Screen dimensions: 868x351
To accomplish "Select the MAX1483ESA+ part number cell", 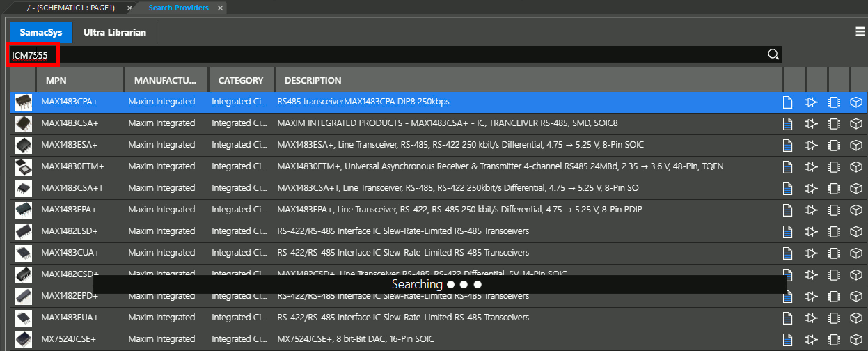I will [x=70, y=145].
